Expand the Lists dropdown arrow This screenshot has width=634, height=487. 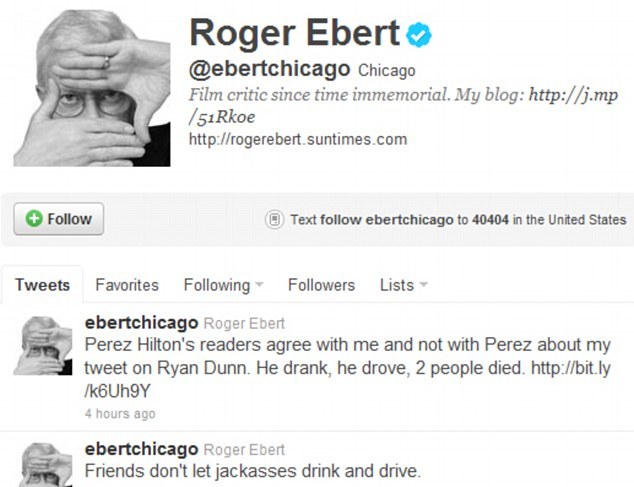423,284
